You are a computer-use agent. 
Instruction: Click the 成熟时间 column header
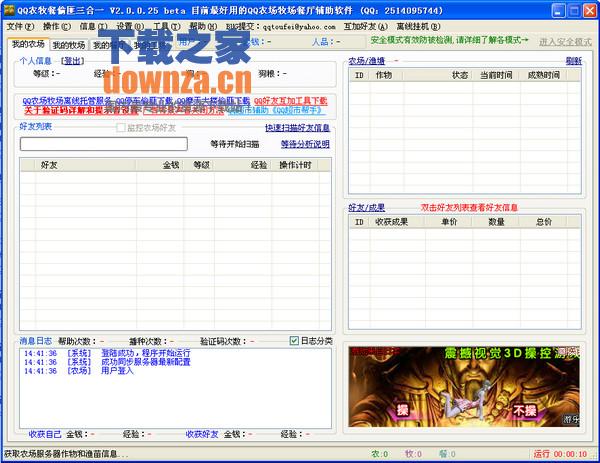coord(544,75)
